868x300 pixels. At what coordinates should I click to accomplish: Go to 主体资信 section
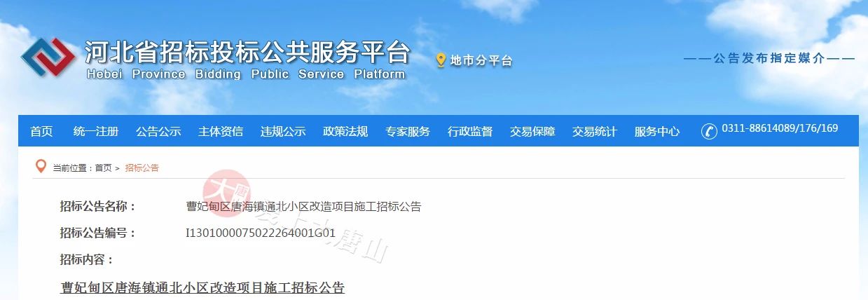point(221,131)
